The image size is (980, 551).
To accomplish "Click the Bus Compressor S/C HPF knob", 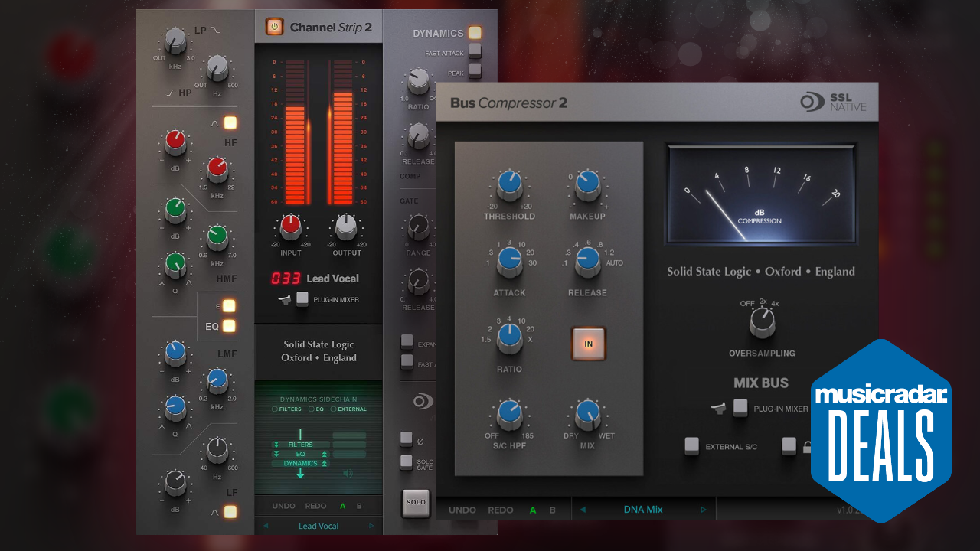I will 509,414.
